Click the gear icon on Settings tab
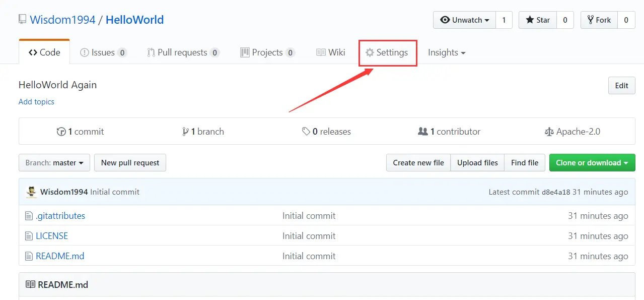The image size is (644, 300). click(x=370, y=52)
